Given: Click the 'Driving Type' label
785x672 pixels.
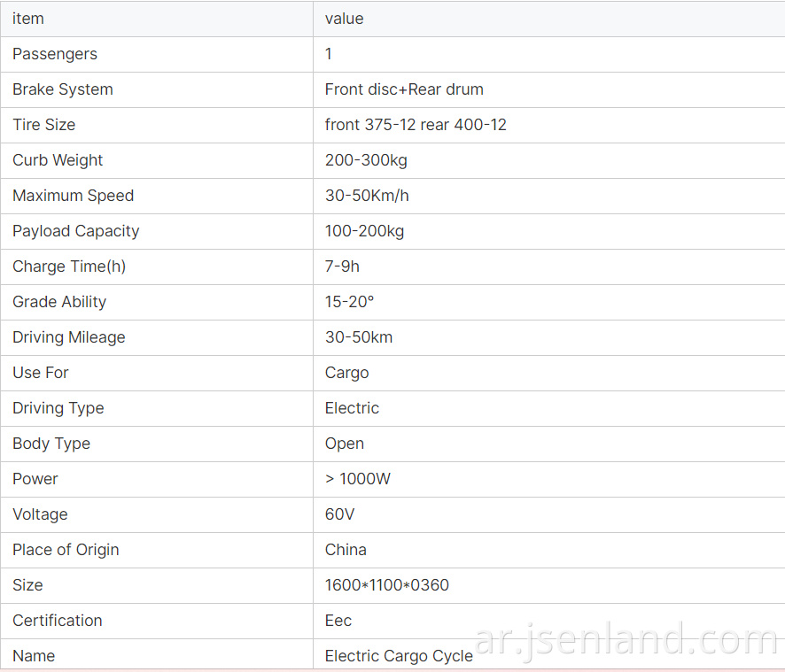Looking at the screenshot, I should pyautogui.click(x=58, y=408).
